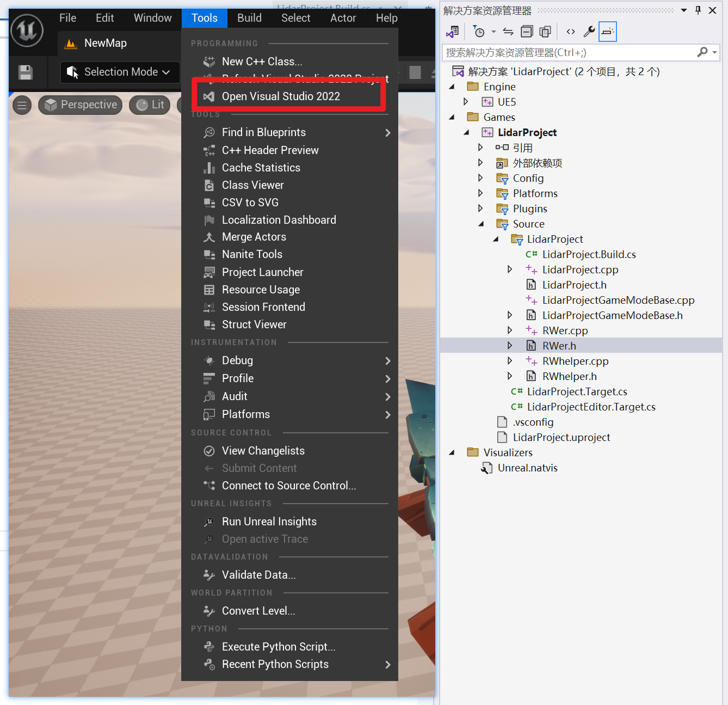
Task: Collapse the Engine folder in Solution Explorer
Action: click(452, 87)
